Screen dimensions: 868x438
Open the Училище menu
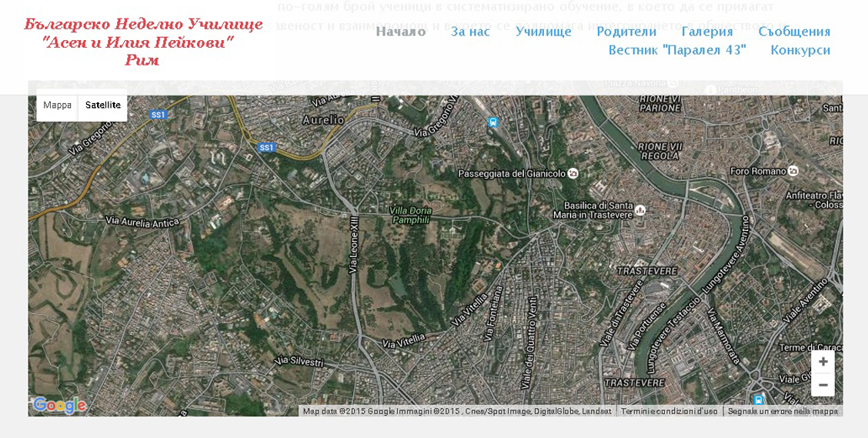(543, 32)
